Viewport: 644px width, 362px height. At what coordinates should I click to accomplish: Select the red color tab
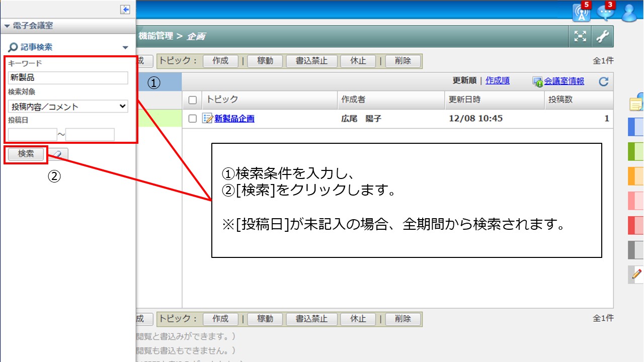[636, 225]
